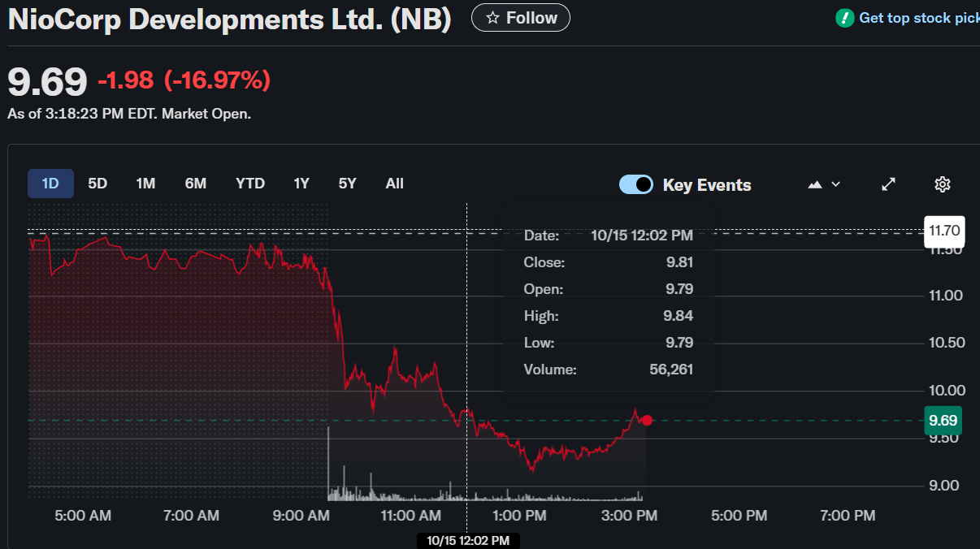Image resolution: width=980 pixels, height=549 pixels.
Task: Select the 1D time range
Action: click(x=50, y=184)
